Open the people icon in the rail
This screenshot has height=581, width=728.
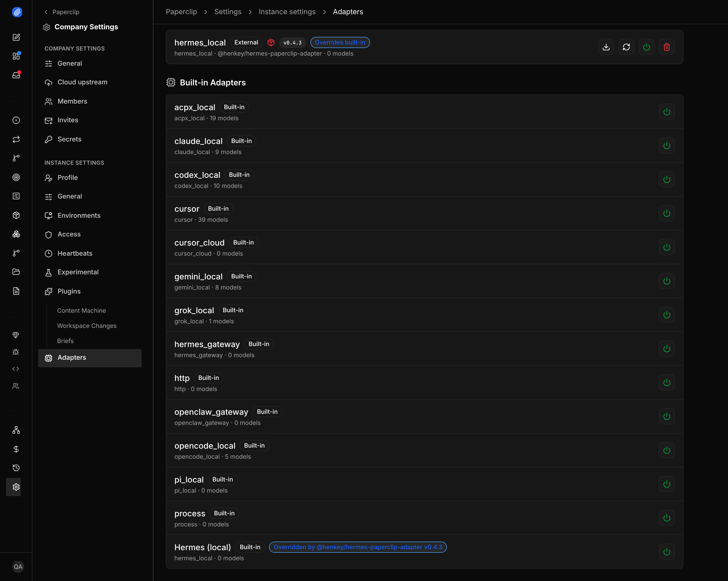pyautogui.click(x=16, y=386)
